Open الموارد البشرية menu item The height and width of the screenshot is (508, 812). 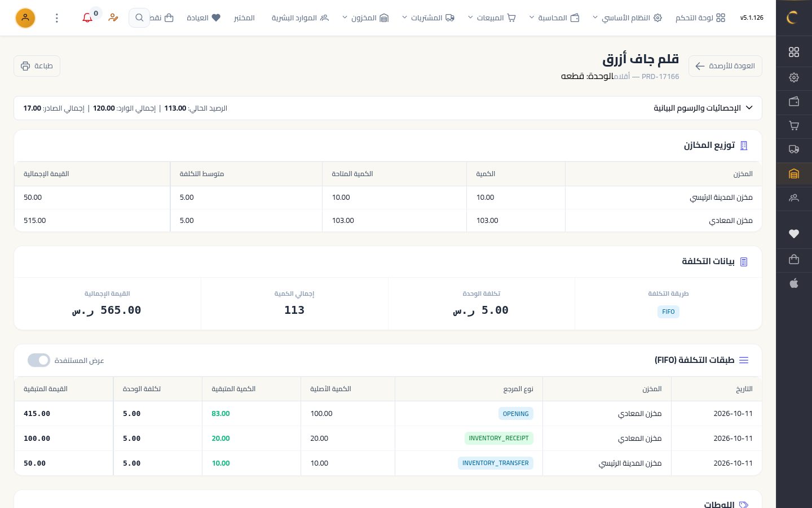300,18
